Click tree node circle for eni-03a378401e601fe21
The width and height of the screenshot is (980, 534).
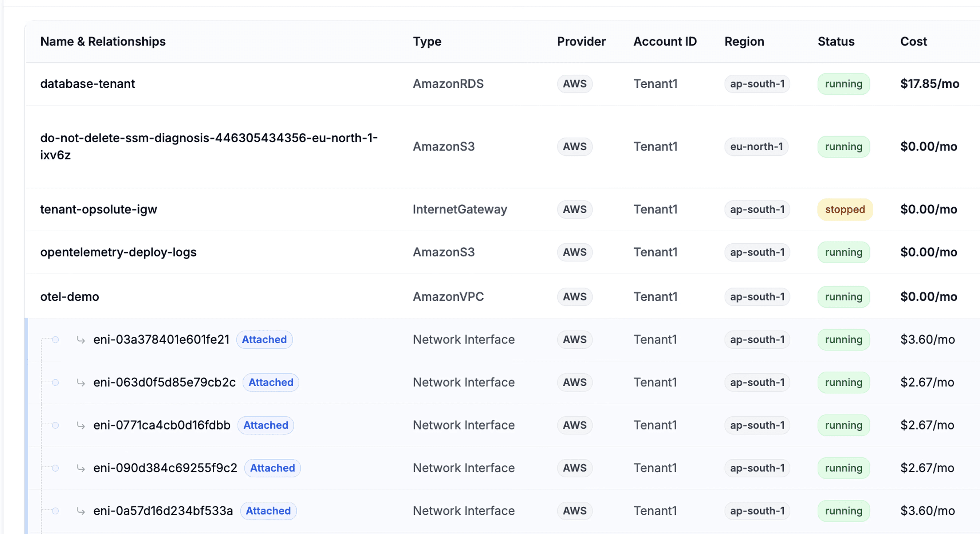[x=56, y=340]
